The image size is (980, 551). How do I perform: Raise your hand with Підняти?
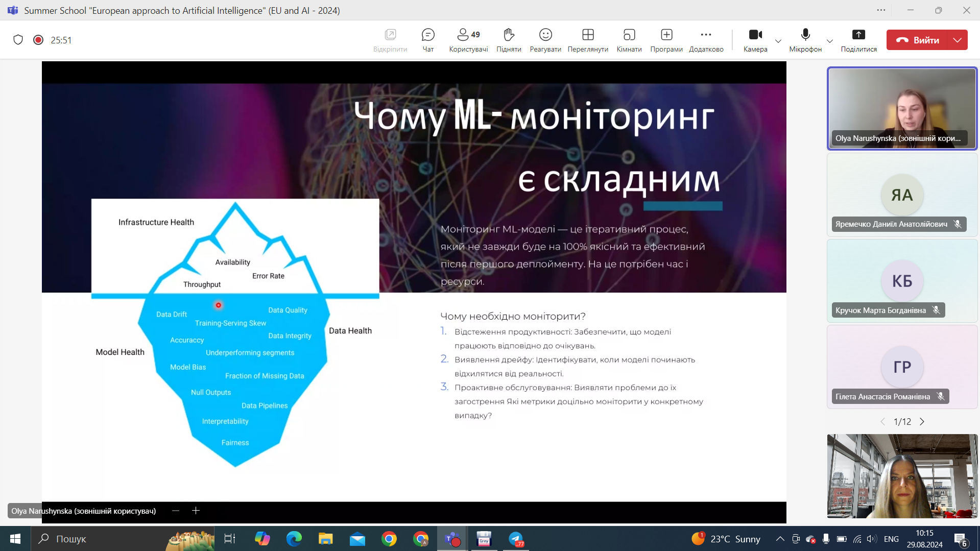coord(508,40)
